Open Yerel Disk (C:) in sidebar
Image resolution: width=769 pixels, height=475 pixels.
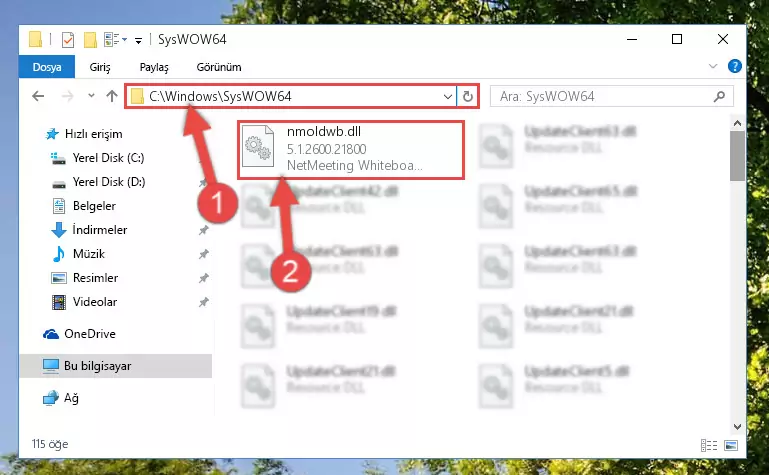coord(108,158)
